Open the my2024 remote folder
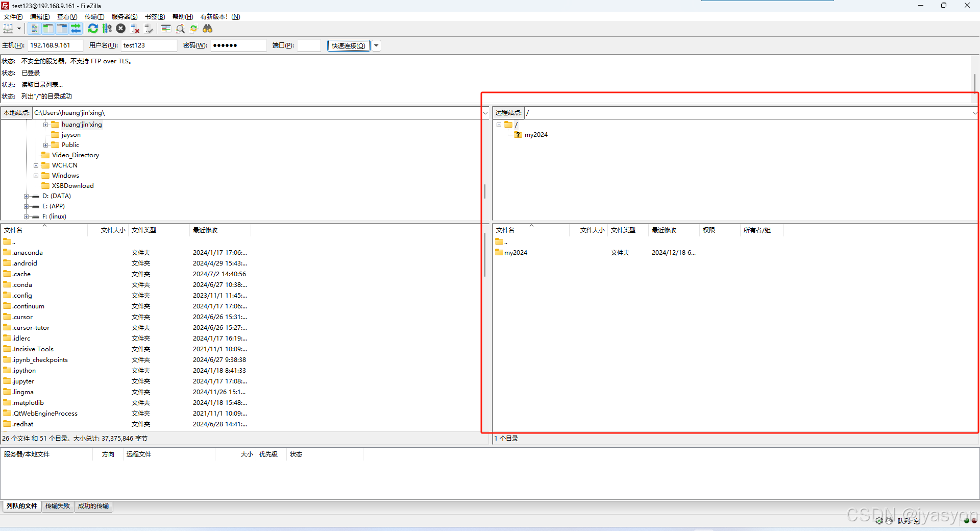Viewport: 980px width, 531px height. pyautogui.click(x=516, y=252)
